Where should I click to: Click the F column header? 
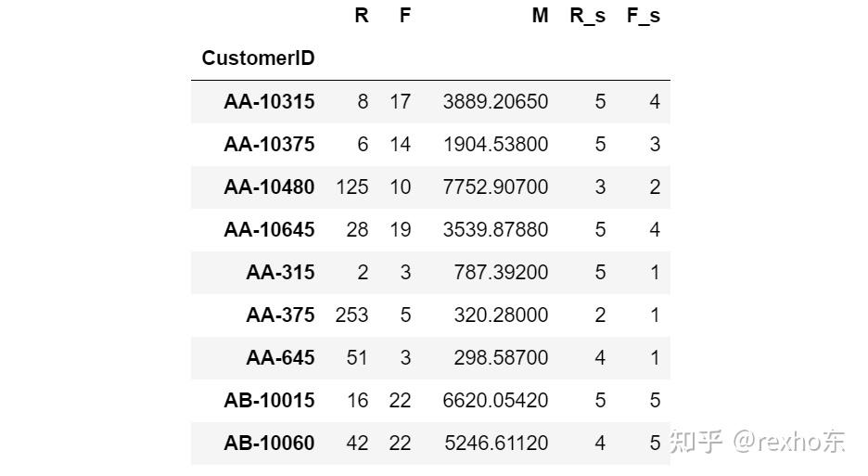[x=404, y=16]
